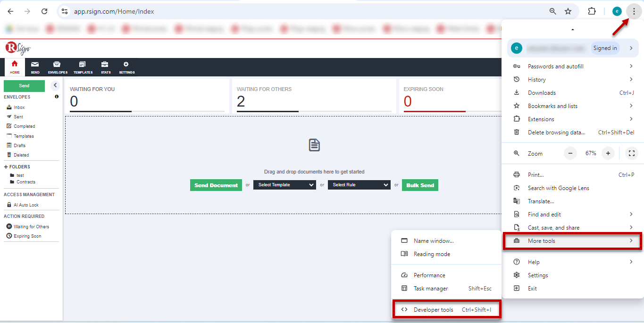
Task: Expand Cast, save, and share submenu
Action: tap(573, 228)
